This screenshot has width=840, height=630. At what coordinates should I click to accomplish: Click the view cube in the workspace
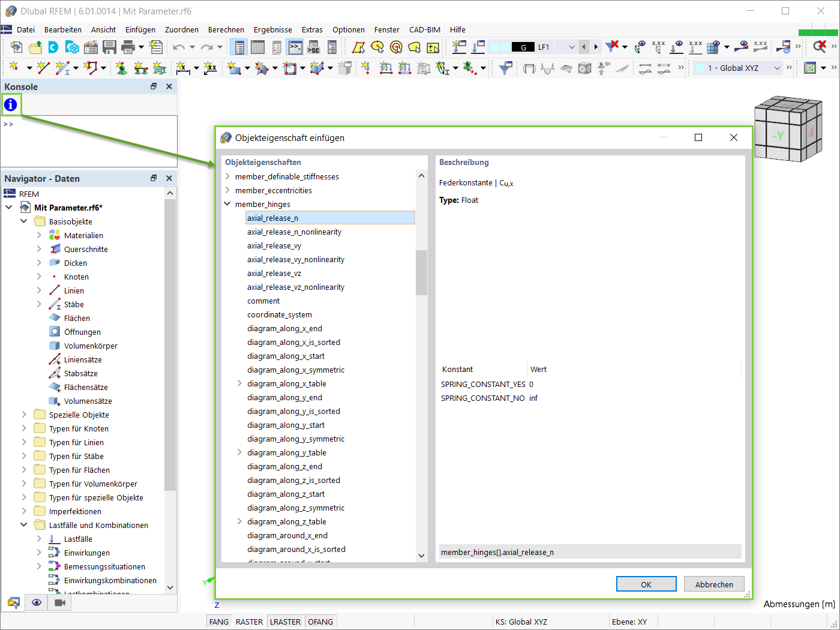click(788, 128)
